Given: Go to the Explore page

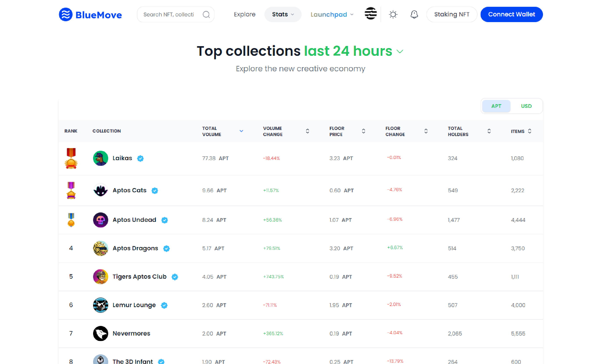Looking at the screenshot, I should pyautogui.click(x=245, y=14).
